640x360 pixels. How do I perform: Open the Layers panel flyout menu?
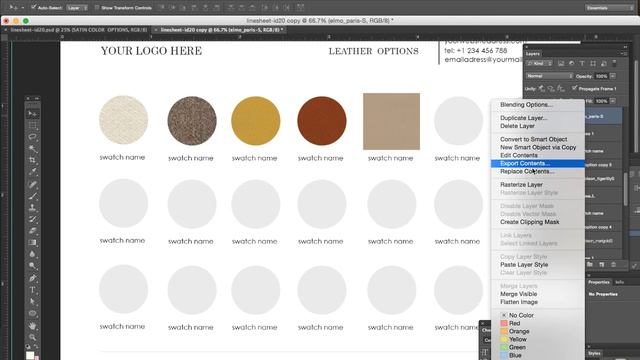(x=624, y=53)
